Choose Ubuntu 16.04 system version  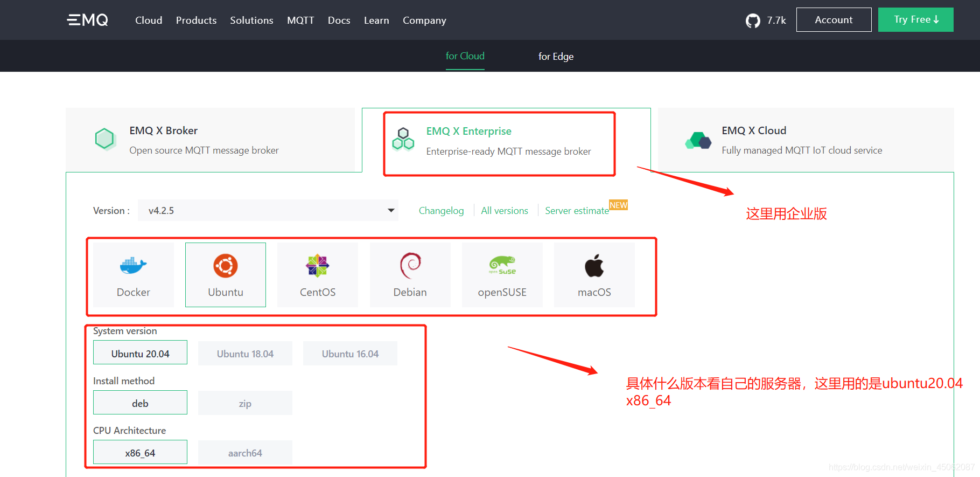(350, 353)
